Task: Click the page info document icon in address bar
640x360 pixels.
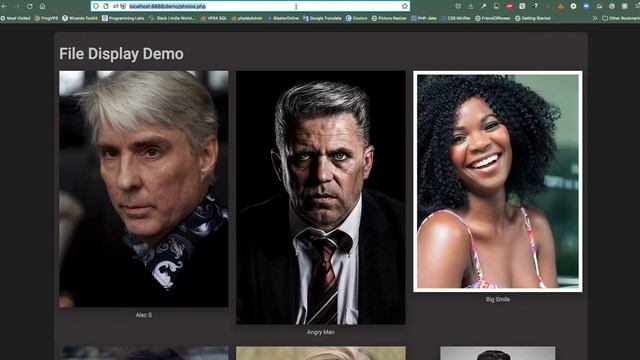Action: pyautogui.click(x=106, y=6)
